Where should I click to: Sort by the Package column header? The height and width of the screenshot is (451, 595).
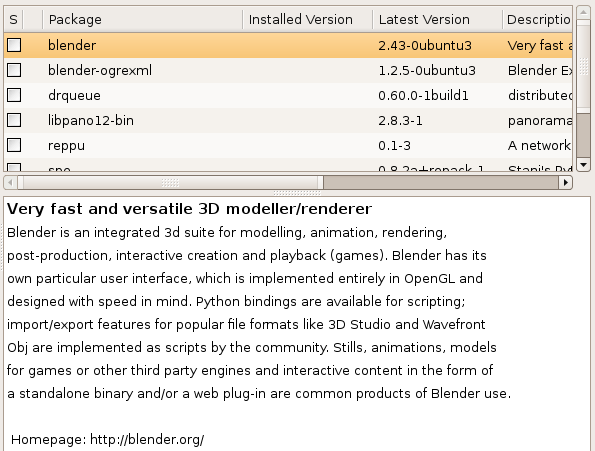(143, 19)
